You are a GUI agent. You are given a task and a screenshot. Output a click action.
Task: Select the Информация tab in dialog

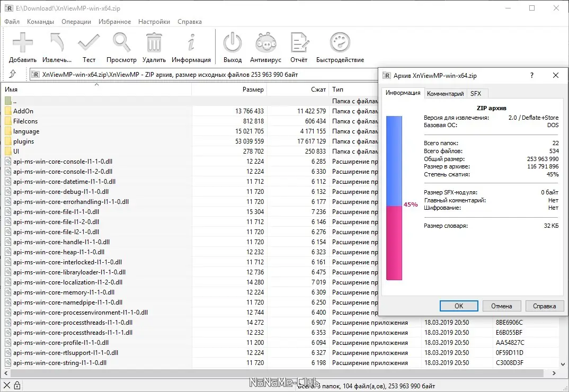tap(403, 93)
